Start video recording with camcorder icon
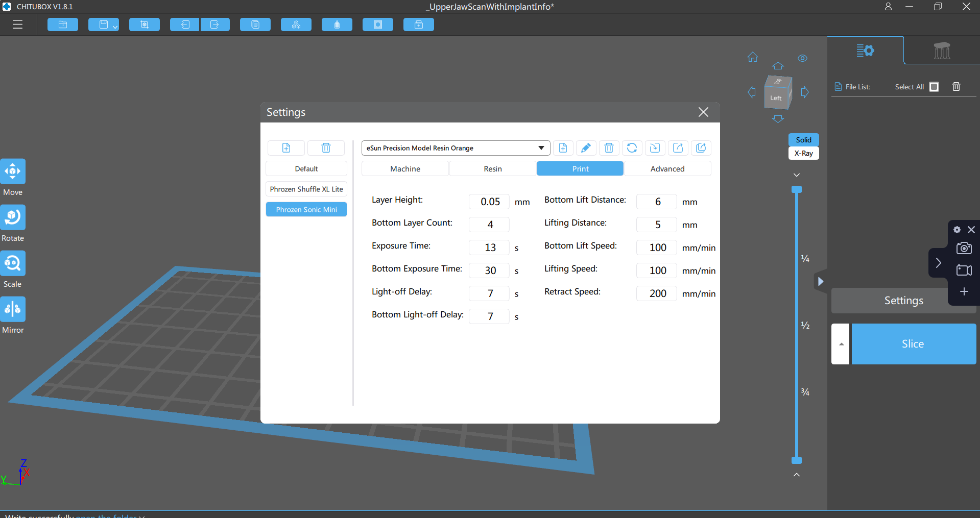 click(964, 270)
